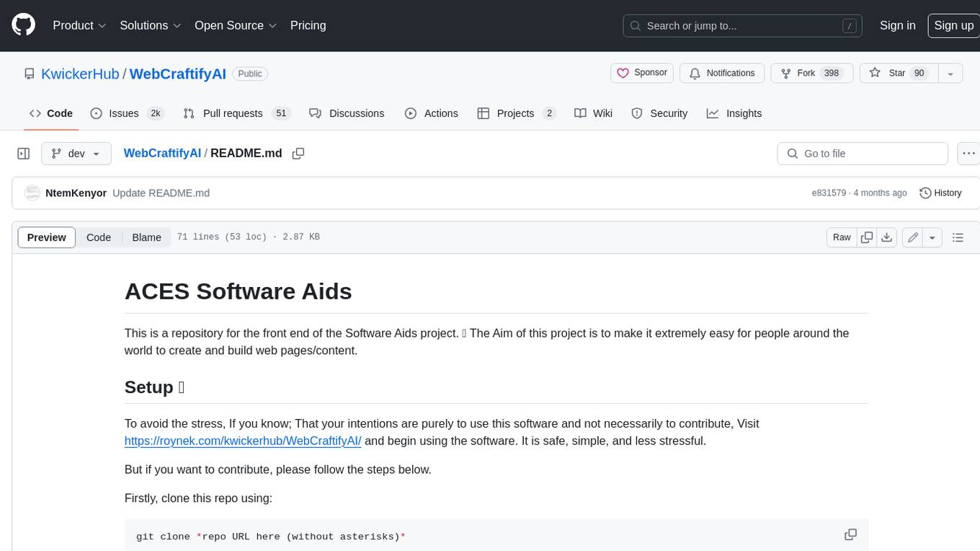Click the ACES Software Aids heading

click(239, 291)
